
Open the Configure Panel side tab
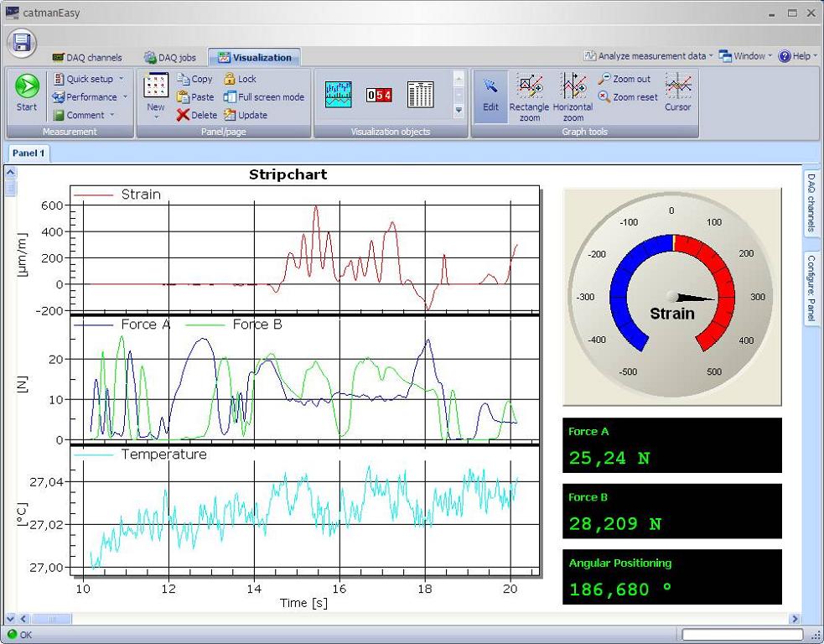[811, 288]
